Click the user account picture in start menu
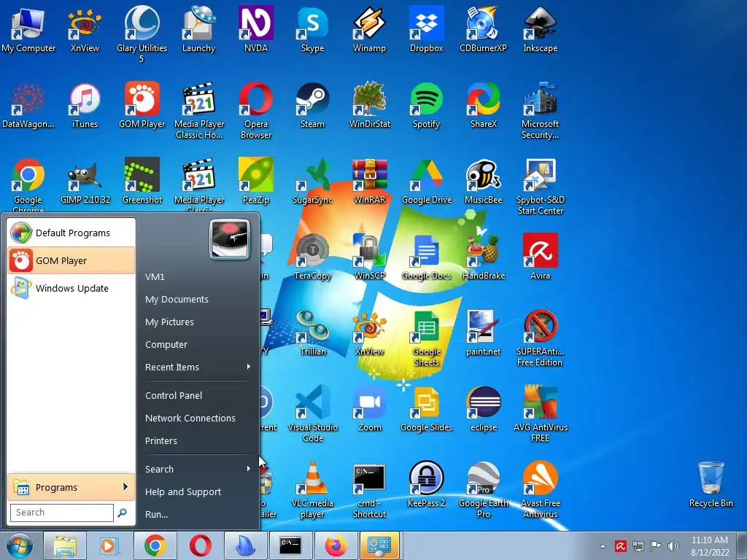Screen dimensions: 747x560 click(230, 239)
